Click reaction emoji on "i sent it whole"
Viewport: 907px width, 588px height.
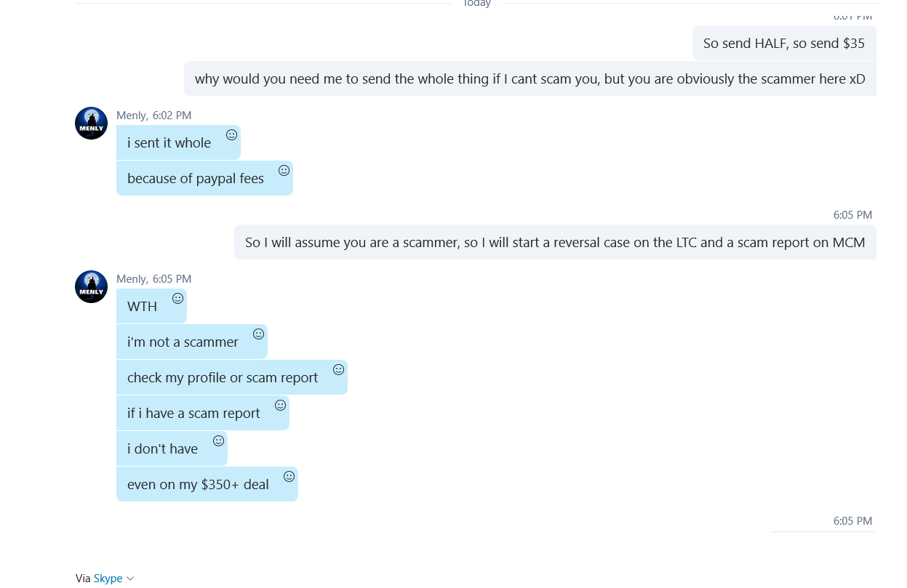click(x=231, y=134)
